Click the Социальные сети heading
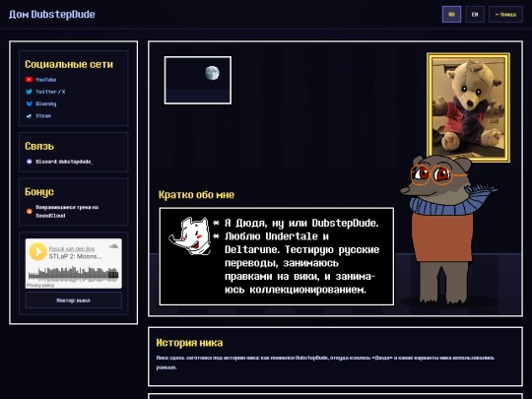Image resolution: width=532 pixels, height=399 pixels. (69, 64)
